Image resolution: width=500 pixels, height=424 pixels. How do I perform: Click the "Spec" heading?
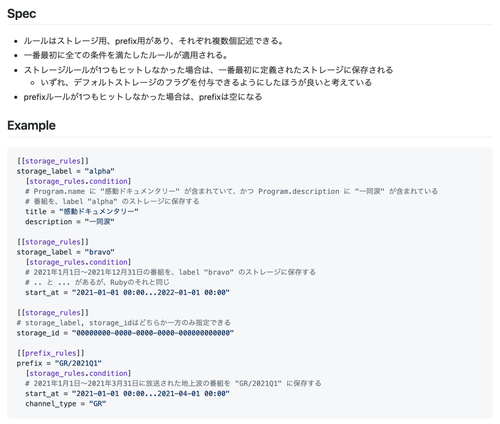[x=21, y=14]
